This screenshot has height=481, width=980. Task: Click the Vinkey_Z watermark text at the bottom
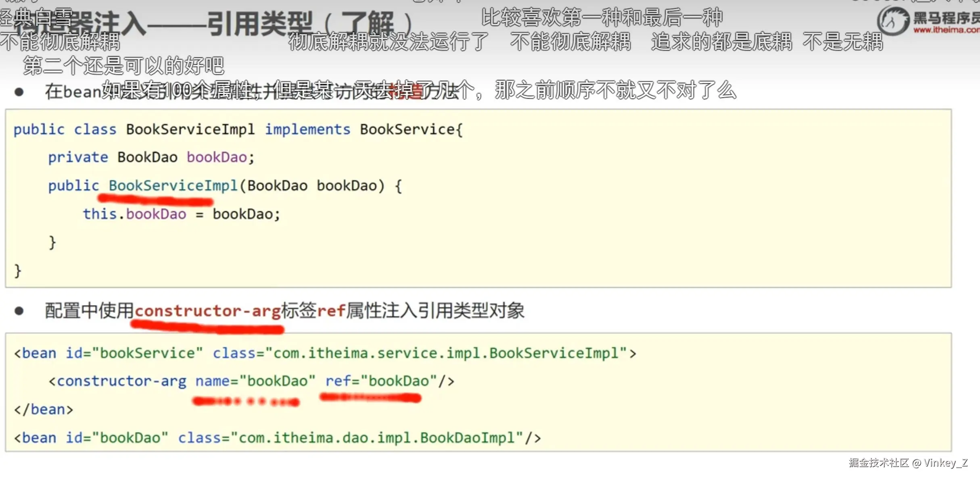point(945,463)
